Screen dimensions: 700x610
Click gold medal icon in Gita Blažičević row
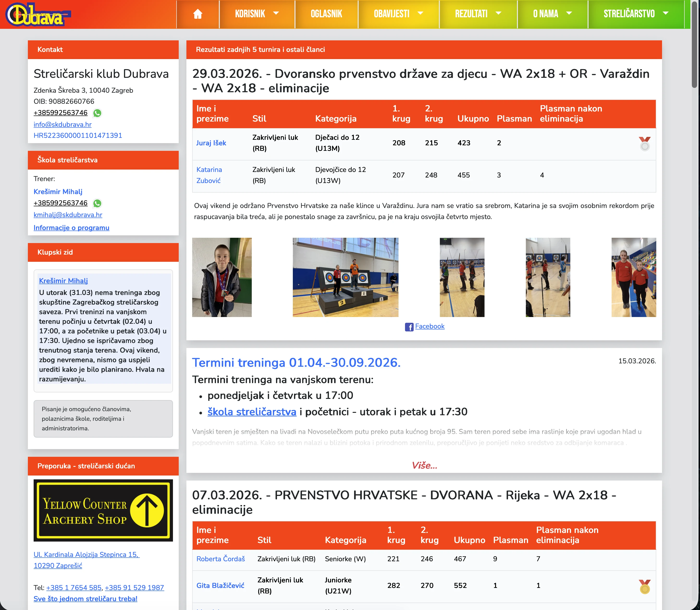[644, 586]
